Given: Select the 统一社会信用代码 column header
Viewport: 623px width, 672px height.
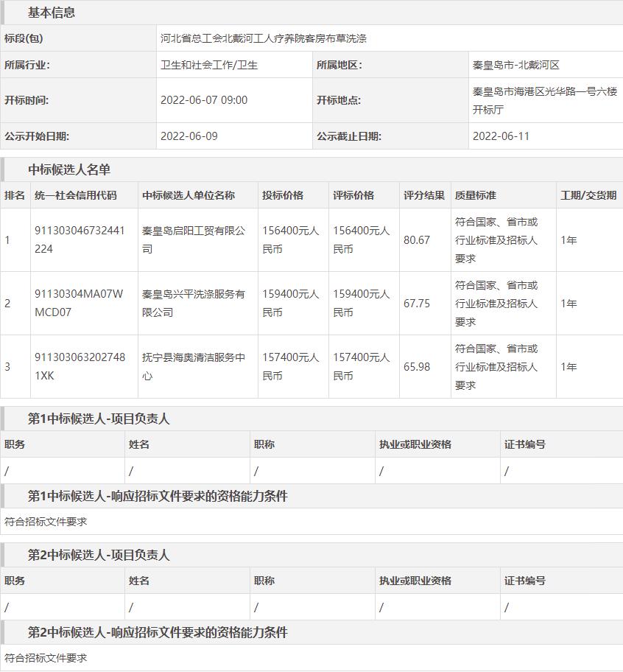Looking at the screenshot, I should (76, 195).
